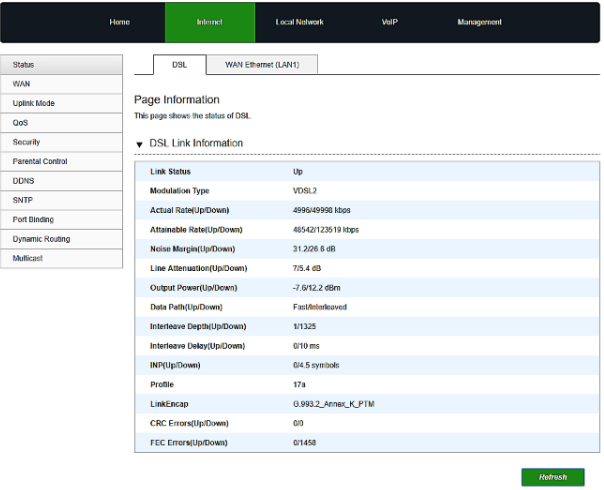Select DDNS in the sidebar
The width and height of the screenshot is (604, 490).
coord(61,181)
